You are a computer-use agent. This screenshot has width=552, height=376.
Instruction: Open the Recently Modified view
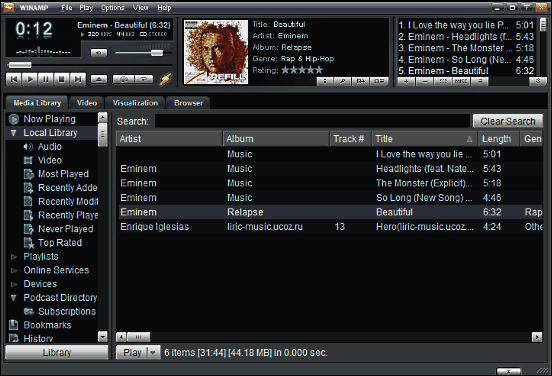(x=68, y=201)
